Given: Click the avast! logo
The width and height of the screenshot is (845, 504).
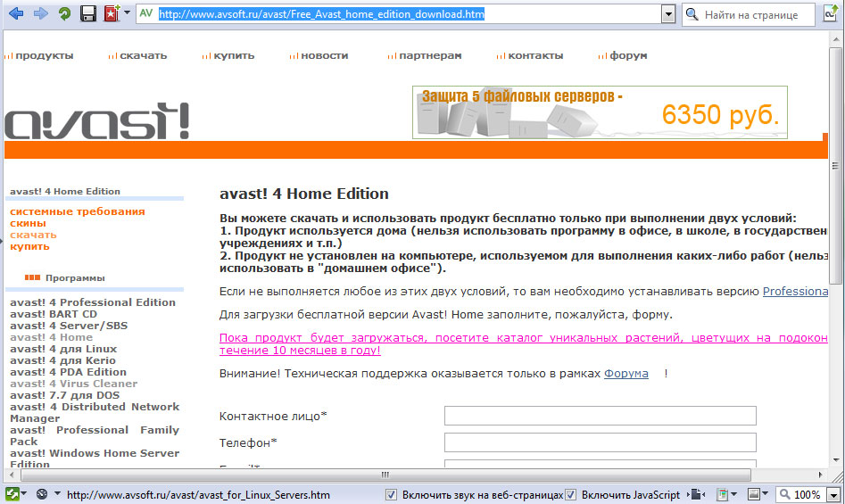Looking at the screenshot, I should tap(97, 121).
